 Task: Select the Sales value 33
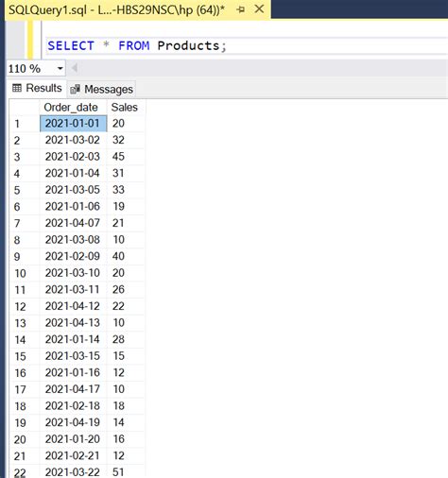126,190
